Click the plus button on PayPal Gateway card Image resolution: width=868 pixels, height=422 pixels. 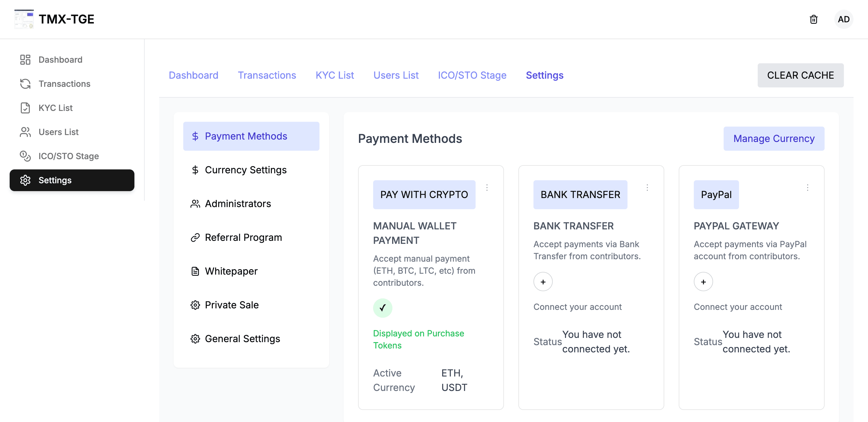tap(703, 282)
